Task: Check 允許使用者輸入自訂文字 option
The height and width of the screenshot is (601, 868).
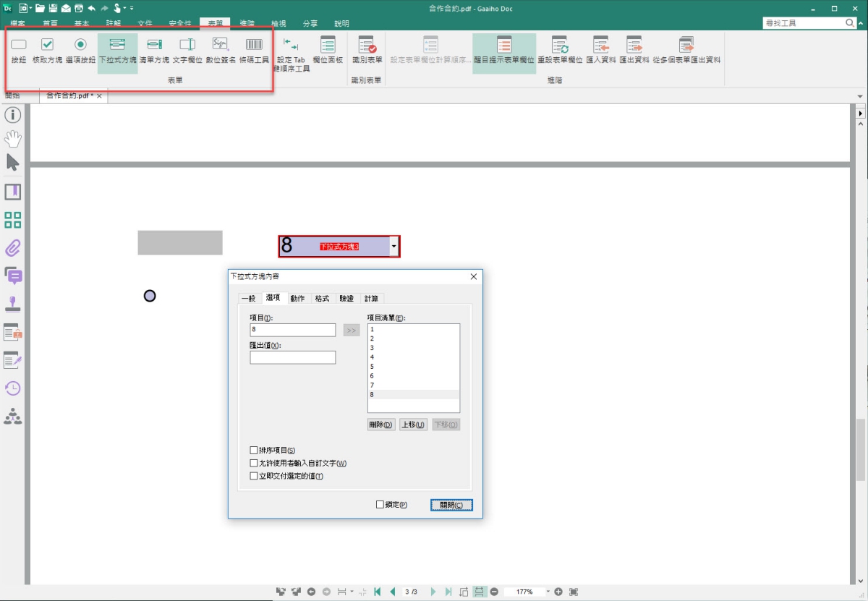Action: 254,464
